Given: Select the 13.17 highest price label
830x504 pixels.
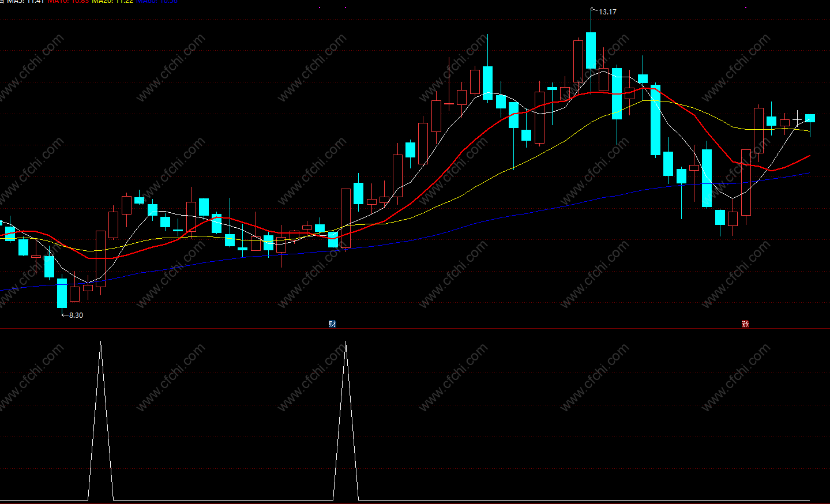Looking at the screenshot, I should click(x=607, y=12).
